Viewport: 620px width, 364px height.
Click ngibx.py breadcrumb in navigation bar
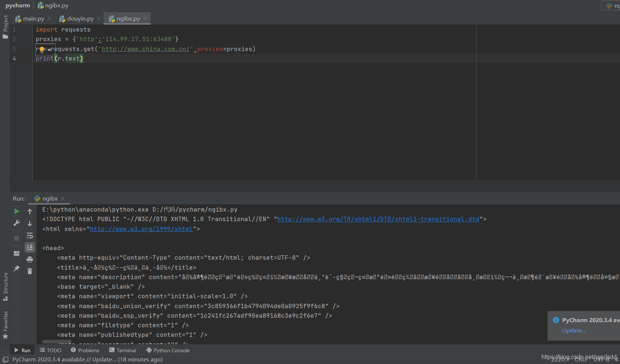point(53,6)
